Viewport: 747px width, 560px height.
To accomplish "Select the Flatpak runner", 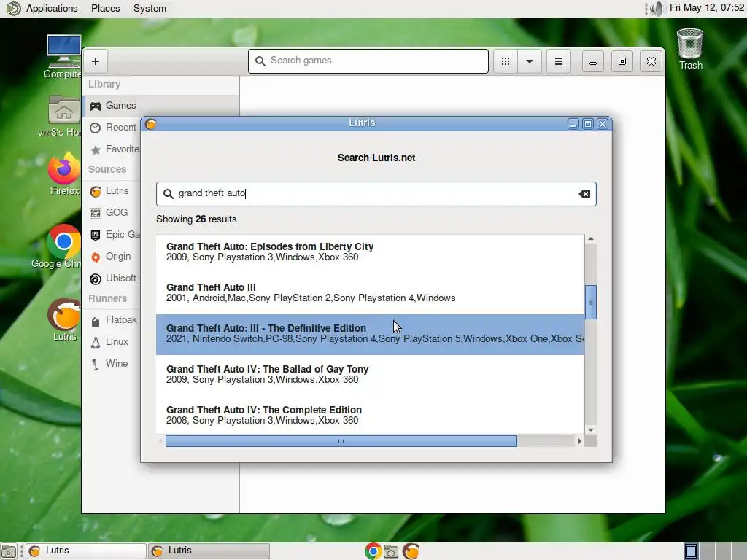I will tap(113, 320).
